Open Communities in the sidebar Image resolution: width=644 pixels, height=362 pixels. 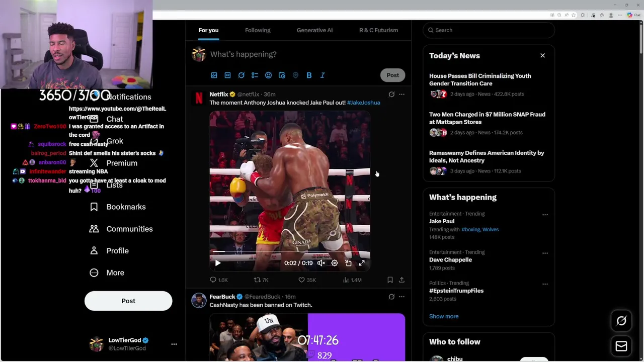121,229
